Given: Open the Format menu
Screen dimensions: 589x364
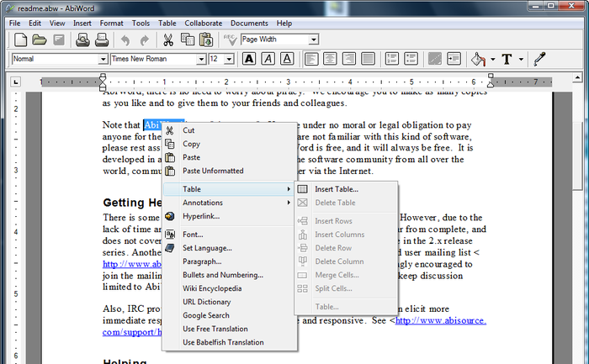Looking at the screenshot, I should (x=111, y=24).
